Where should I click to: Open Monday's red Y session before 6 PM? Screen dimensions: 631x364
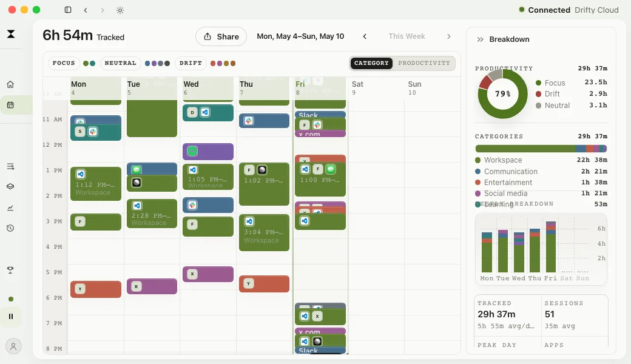tap(96, 289)
